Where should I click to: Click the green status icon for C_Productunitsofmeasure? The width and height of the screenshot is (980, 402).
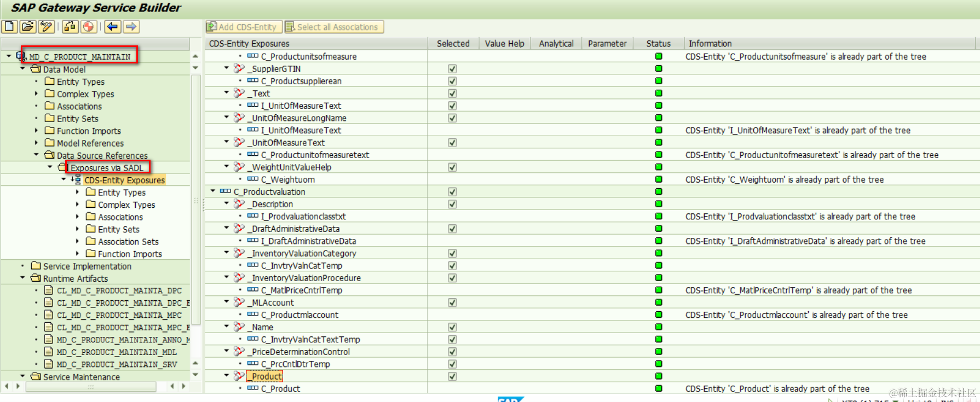click(659, 56)
